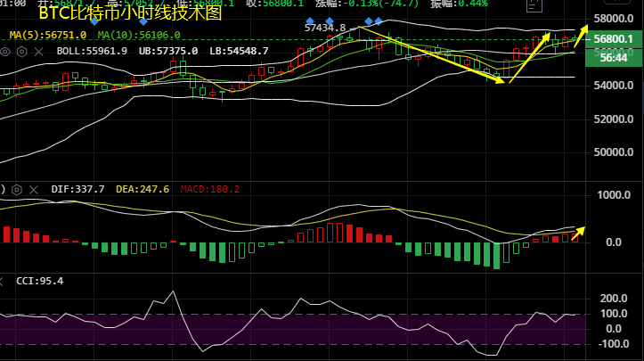Click the red MACD:180.2 value label

(210, 189)
